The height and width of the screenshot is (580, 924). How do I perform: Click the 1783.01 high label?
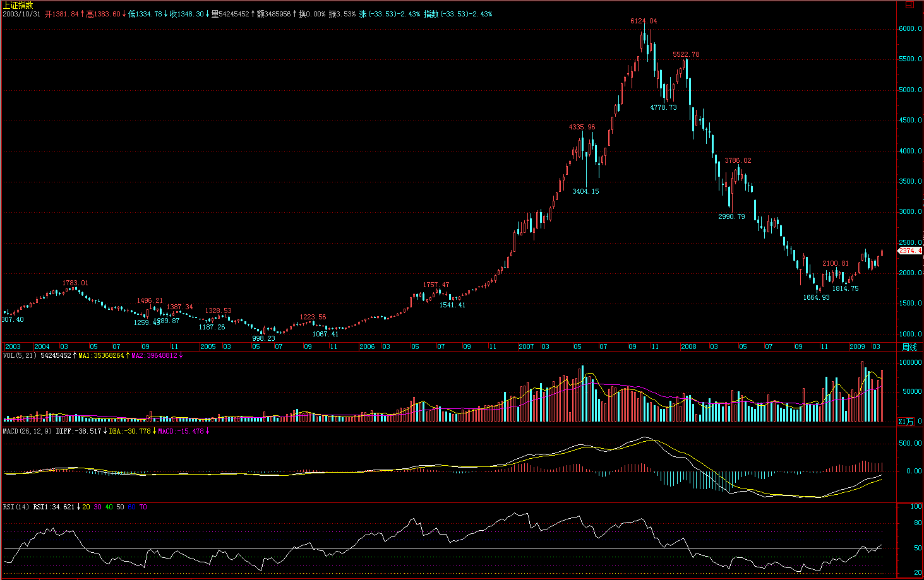75,283
